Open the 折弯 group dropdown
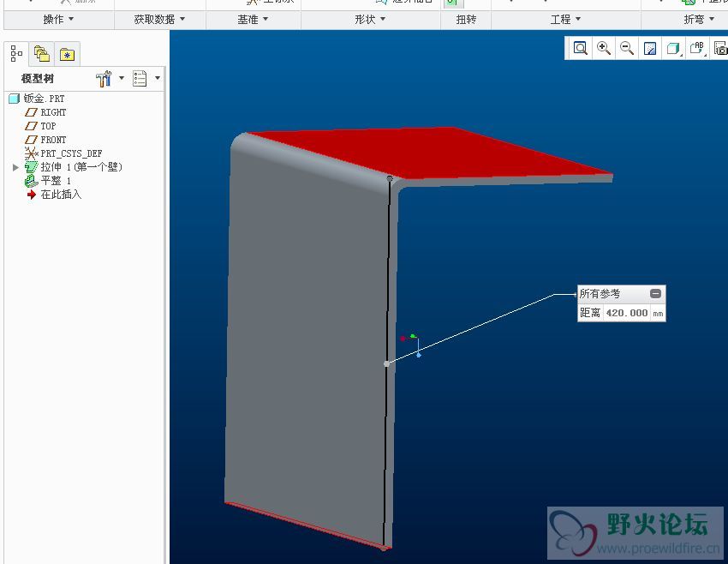Viewport: 728px width, 564px height. (x=699, y=19)
